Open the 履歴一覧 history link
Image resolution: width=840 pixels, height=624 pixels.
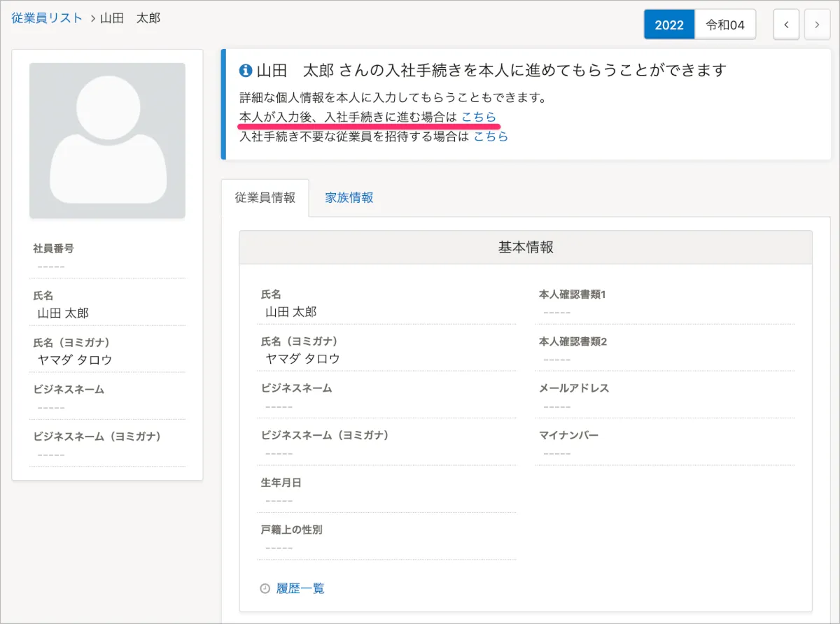pos(300,588)
